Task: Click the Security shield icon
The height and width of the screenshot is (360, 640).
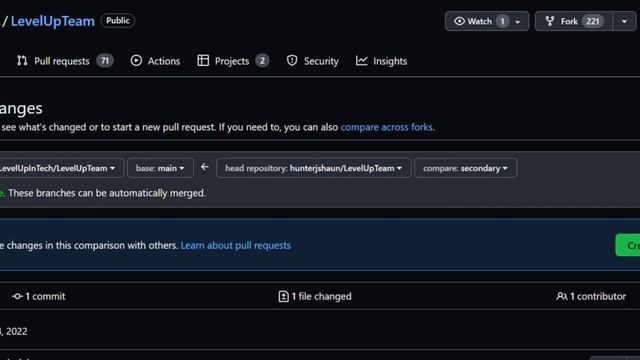Action: 292,60
